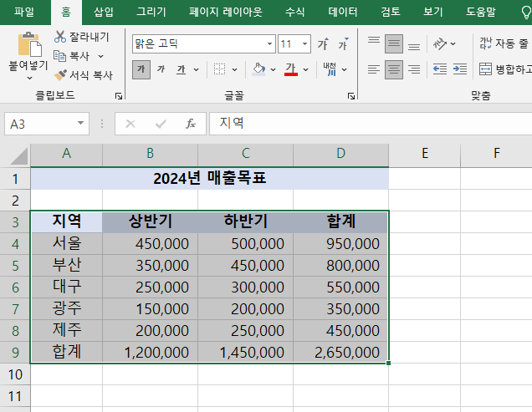Screen dimensions: 532x412
Task: Expand fill color palette arrow
Action: coord(274,70)
